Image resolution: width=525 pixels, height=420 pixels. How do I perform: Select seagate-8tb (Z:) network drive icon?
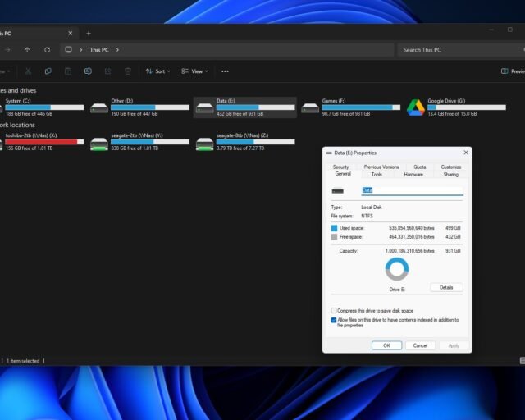[205, 144]
